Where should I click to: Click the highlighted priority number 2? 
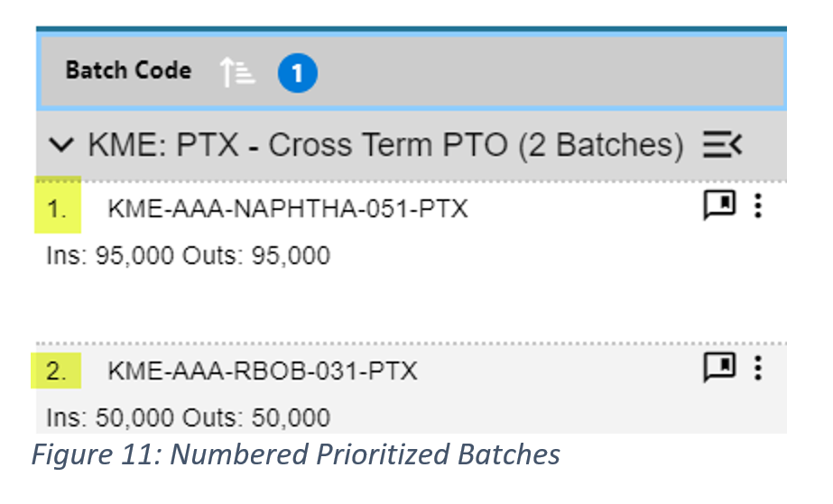pos(58,371)
